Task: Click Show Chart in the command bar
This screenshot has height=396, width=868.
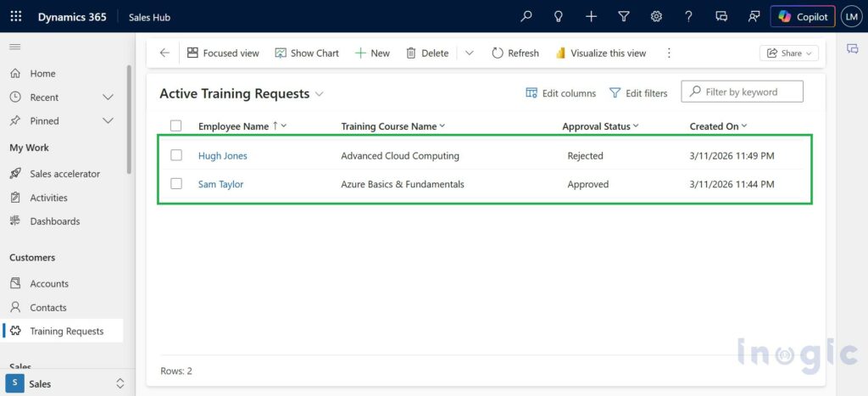Action: 307,53
